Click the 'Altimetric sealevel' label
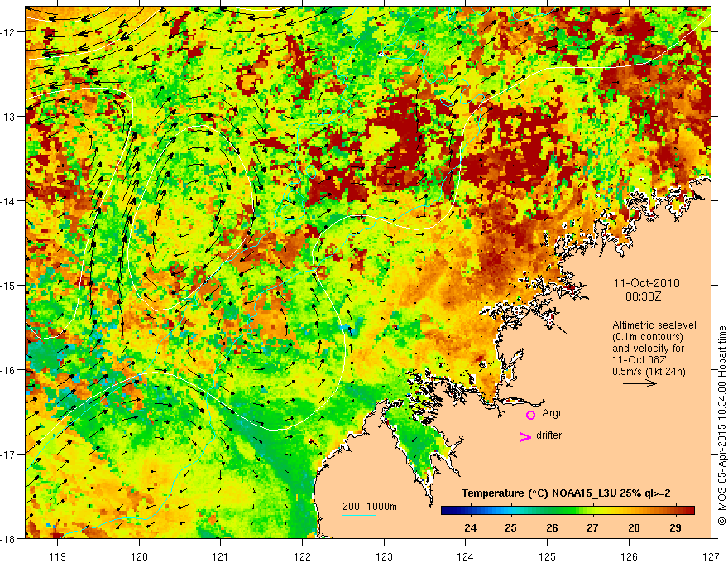Image resolution: width=728 pixels, height=563 pixels. coord(654,325)
